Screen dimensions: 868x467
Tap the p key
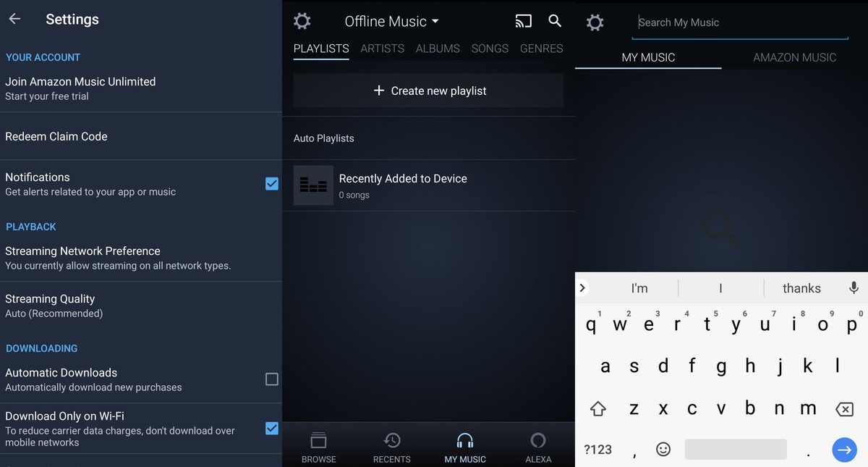click(x=852, y=326)
